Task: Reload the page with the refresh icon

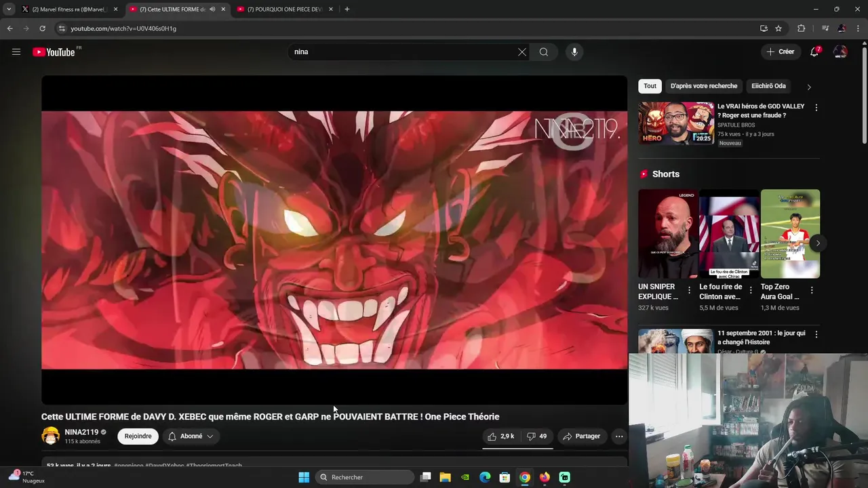Action: tap(42, 28)
